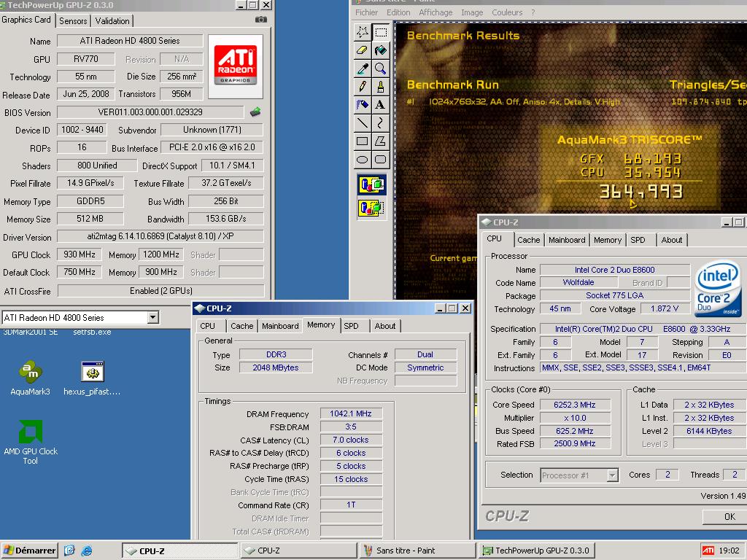Click the Démarrer start button
The height and width of the screenshot is (560, 747).
(x=29, y=551)
